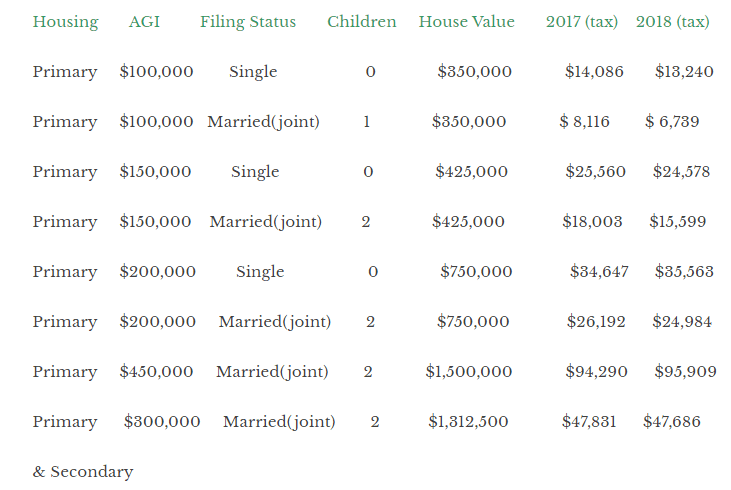Select the $95,909 tax value
This screenshot has height=490, width=731.
pos(685,372)
